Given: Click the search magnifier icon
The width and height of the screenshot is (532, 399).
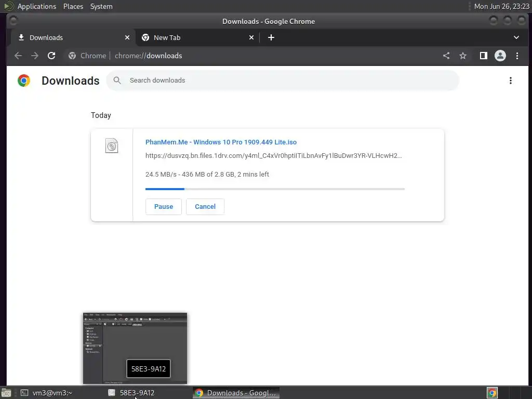Looking at the screenshot, I should click(x=117, y=81).
